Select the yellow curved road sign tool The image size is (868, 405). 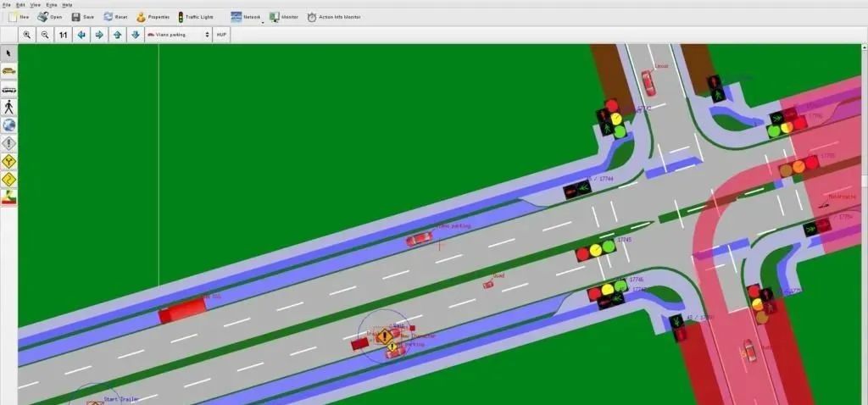[x=8, y=180]
